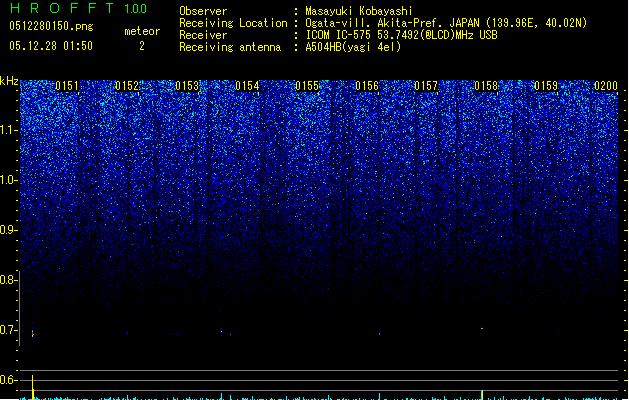The height and width of the screenshot is (400, 629).
Task: Click the observer name Masayuki Kobayashi
Action: click(359, 11)
